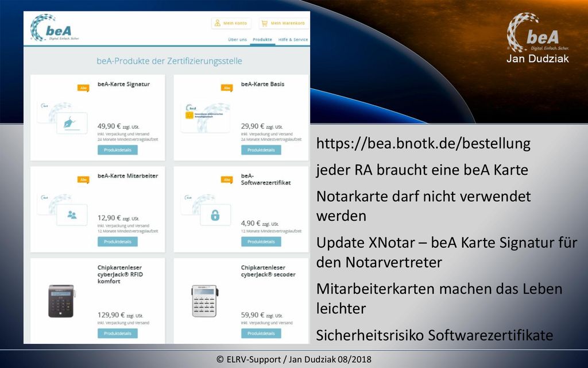Click the beA logo above Jan Dudziak

[537, 32]
